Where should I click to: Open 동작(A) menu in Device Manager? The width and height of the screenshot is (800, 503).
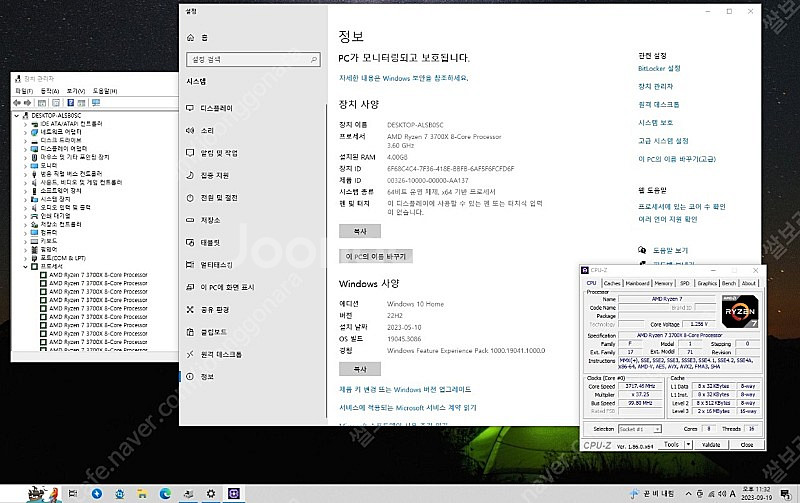point(49,91)
